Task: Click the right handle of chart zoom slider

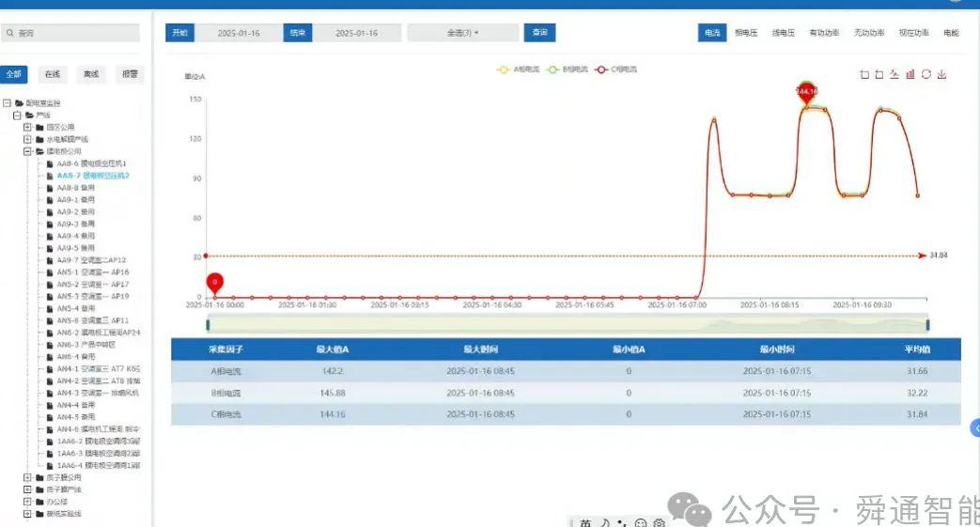Action: 927,325
